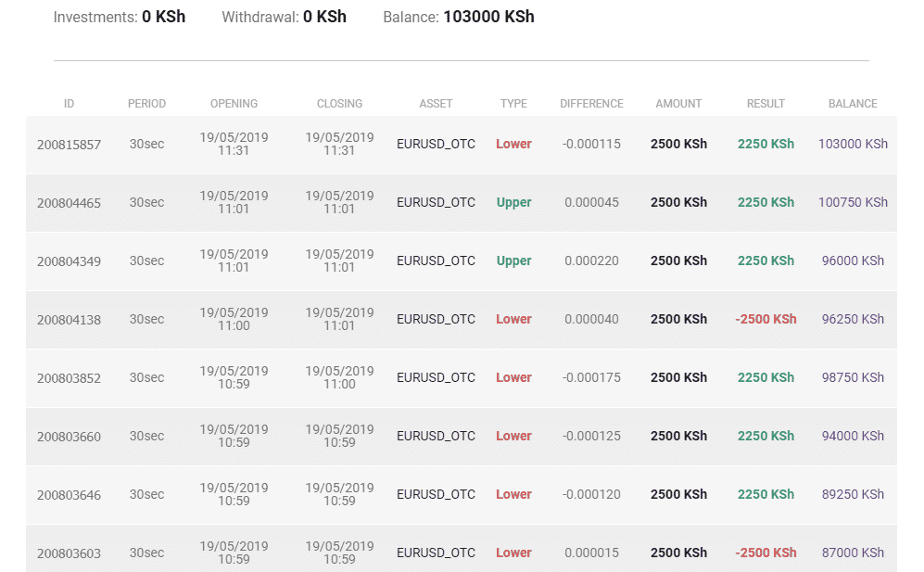Image resolution: width=924 pixels, height=572 pixels.
Task: Select trade ID 200803603
Action: point(69,553)
